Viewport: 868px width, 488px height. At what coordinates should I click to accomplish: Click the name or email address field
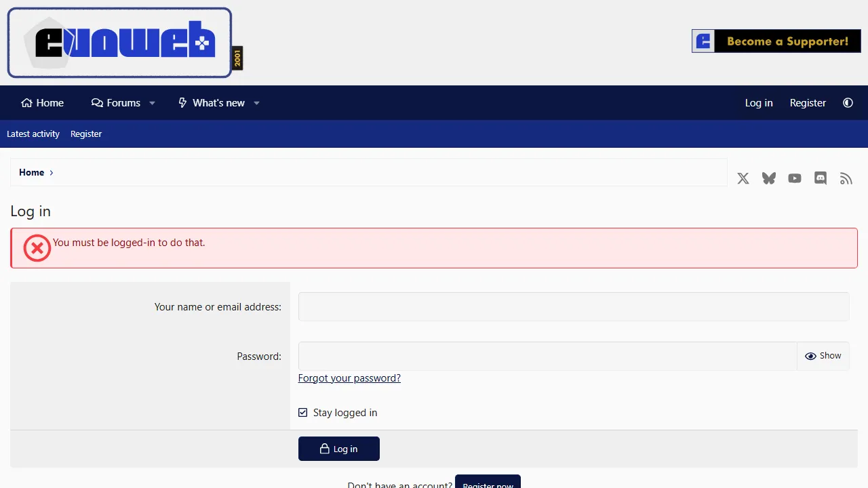[x=574, y=306]
